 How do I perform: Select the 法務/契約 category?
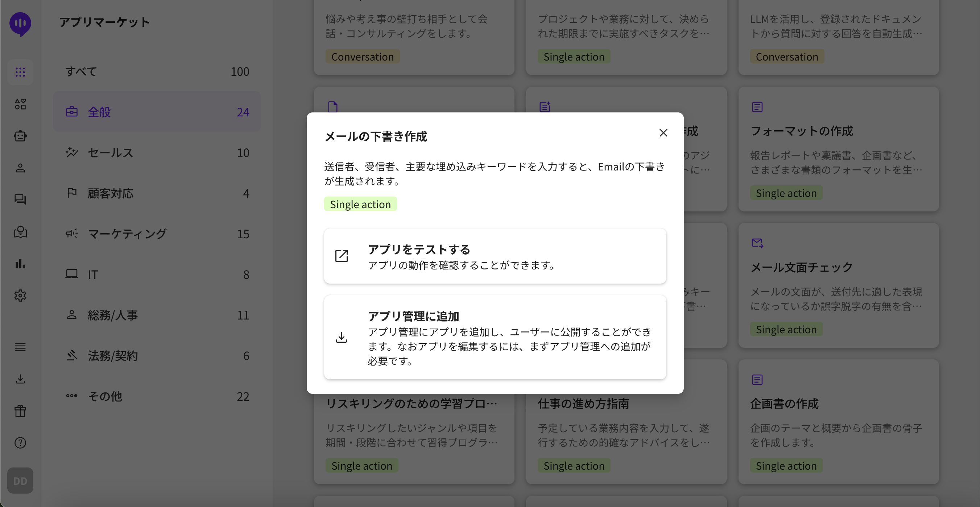157,355
